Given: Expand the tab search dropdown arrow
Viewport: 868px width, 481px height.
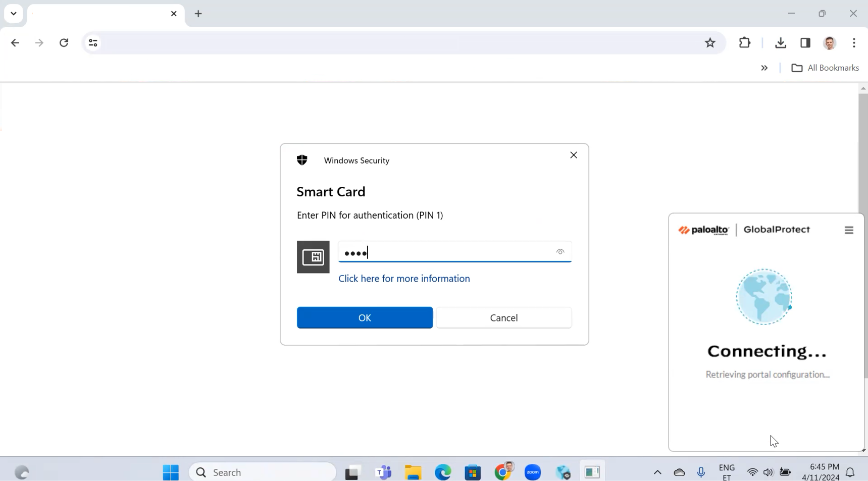Looking at the screenshot, I should 14,14.
